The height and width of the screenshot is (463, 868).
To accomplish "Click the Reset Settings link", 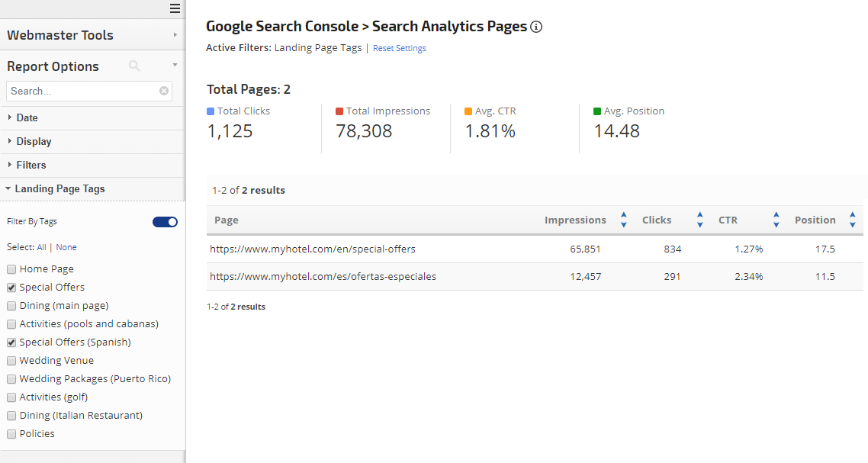I will 399,48.
